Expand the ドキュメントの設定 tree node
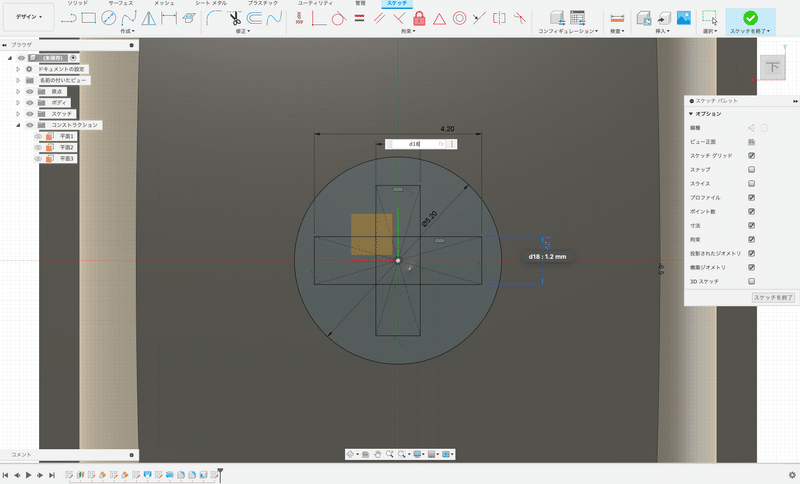 point(18,69)
